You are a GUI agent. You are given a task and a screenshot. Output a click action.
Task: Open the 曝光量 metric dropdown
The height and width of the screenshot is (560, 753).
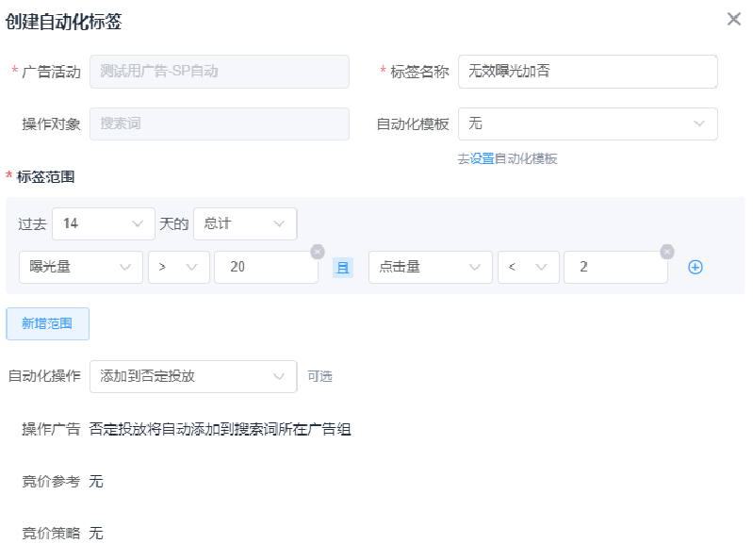[x=81, y=267]
